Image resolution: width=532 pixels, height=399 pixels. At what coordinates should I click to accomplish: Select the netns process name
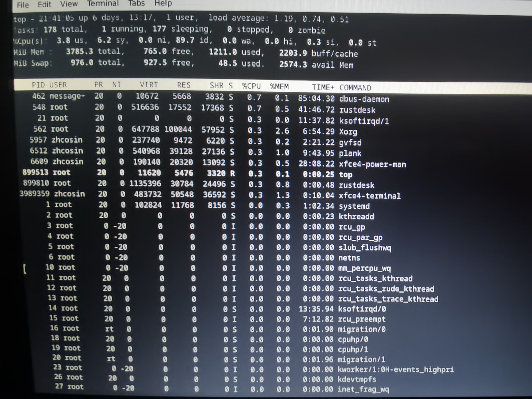(349, 258)
